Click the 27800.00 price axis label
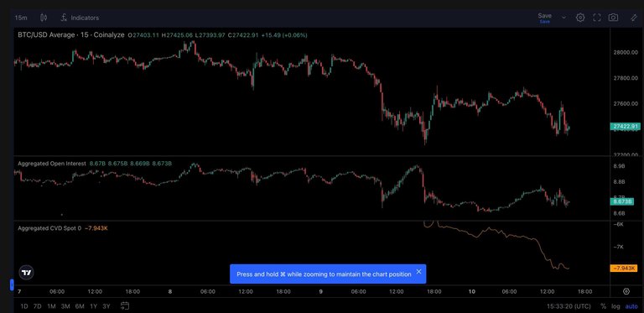 pos(625,78)
